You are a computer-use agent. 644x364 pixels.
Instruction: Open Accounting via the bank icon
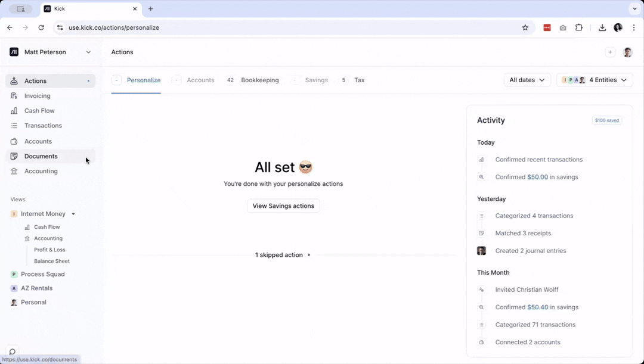(x=14, y=171)
